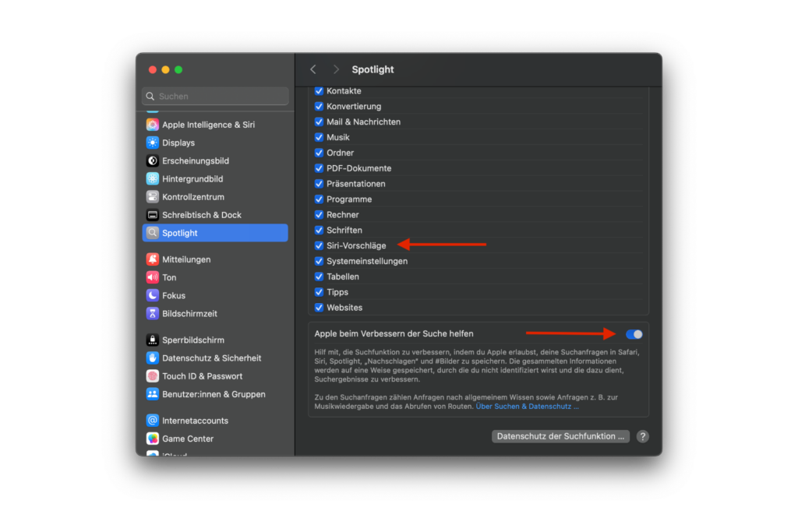Screen dimensions: 798x532
Task: Click the Mitteilungen bell icon
Action: pos(153,259)
